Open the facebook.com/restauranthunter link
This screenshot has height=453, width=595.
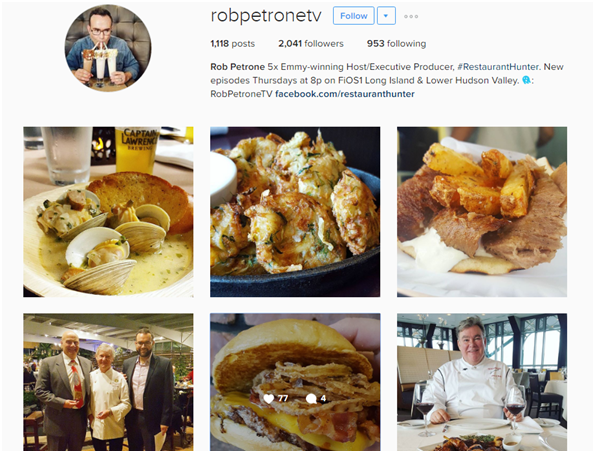pos(345,94)
